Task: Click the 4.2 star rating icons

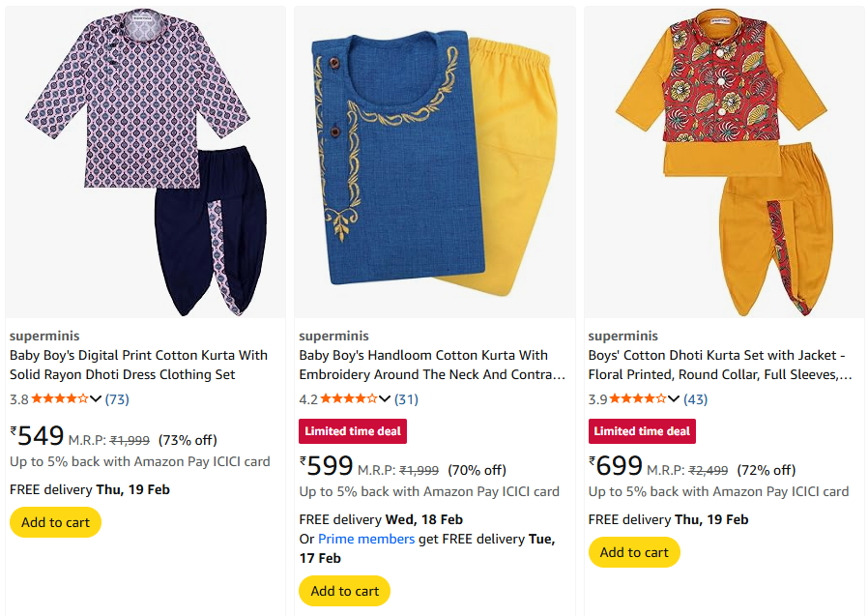Action: (x=349, y=398)
